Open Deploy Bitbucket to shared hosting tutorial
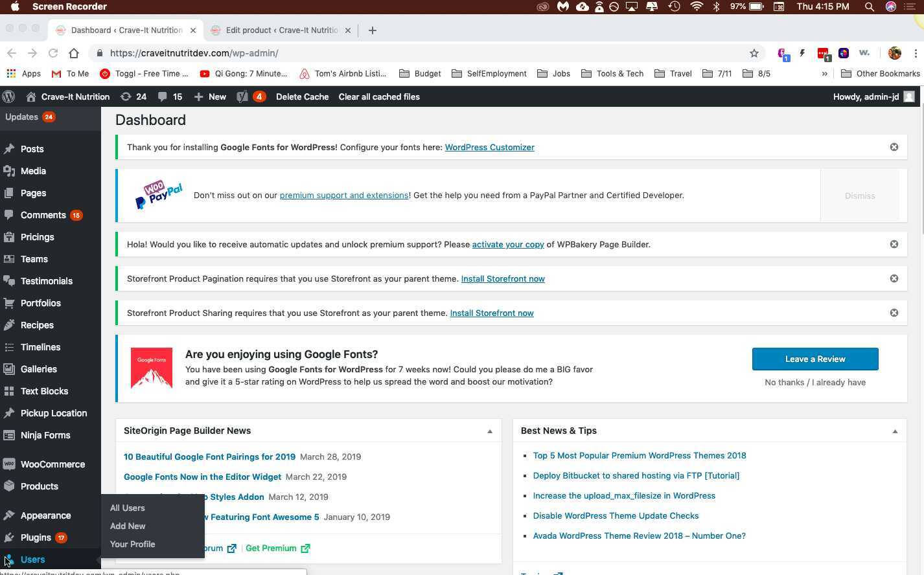 coord(636,475)
